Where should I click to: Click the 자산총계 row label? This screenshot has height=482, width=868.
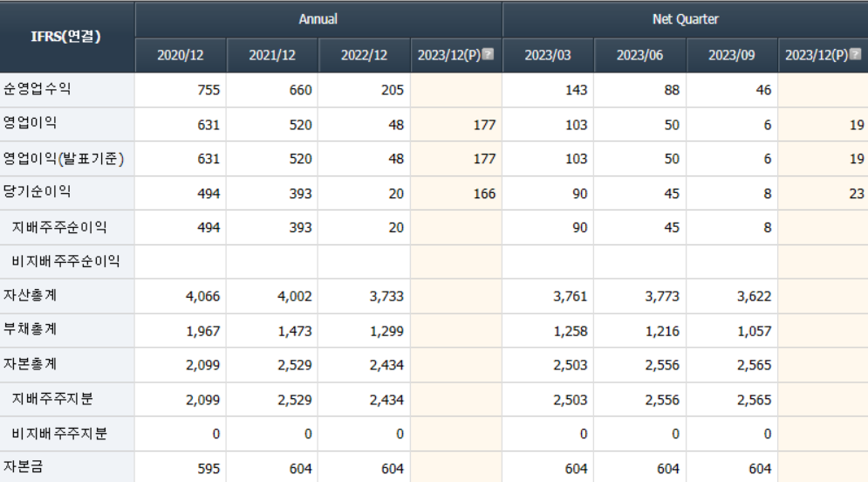(x=31, y=295)
